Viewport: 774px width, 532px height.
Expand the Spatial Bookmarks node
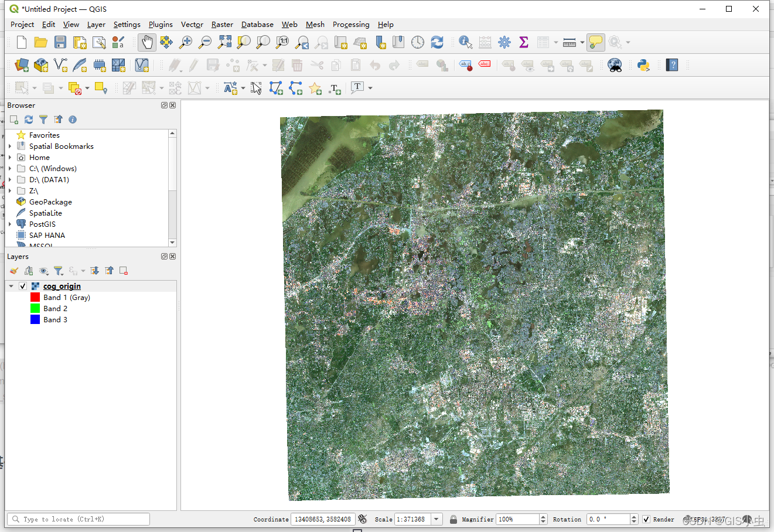(x=10, y=146)
